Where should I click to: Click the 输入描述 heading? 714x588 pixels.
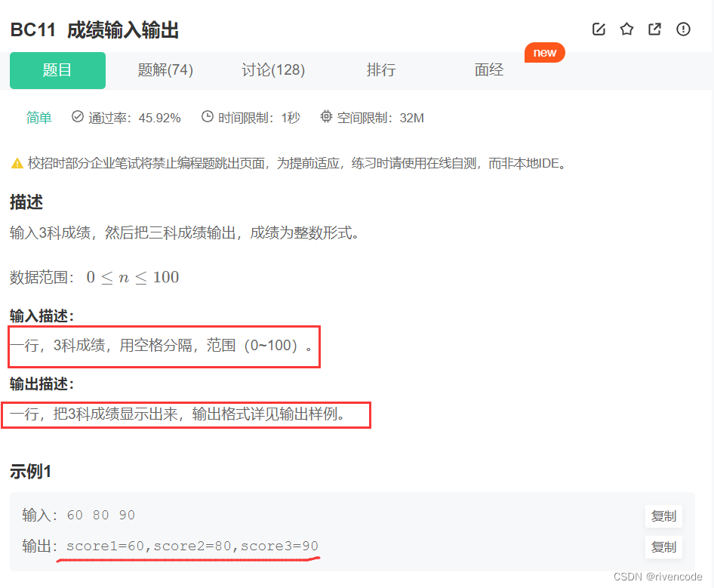pyautogui.click(x=42, y=316)
